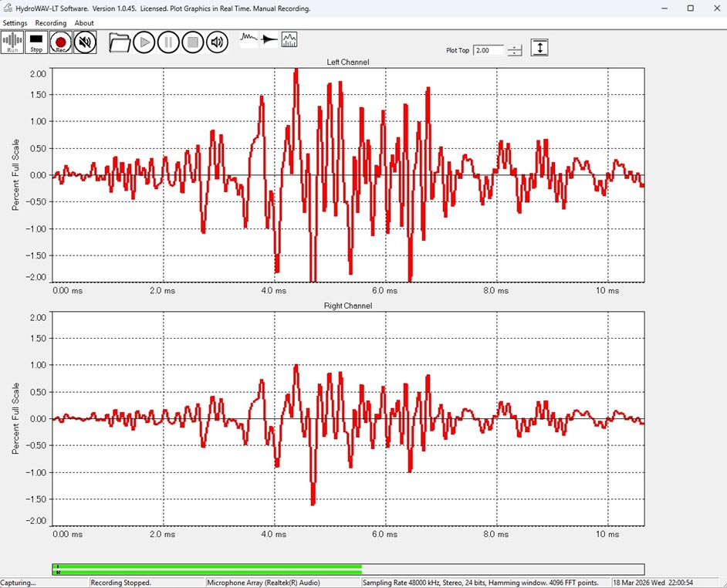Click the Plot Top value field
Image resolution: width=727 pixels, height=588 pixels.
[489, 50]
